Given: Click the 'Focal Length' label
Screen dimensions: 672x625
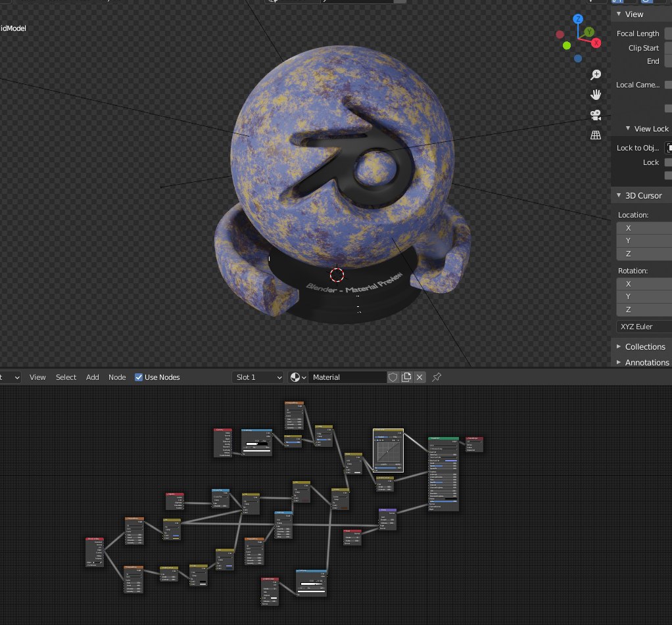Looking at the screenshot, I should [x=638, y=34].
